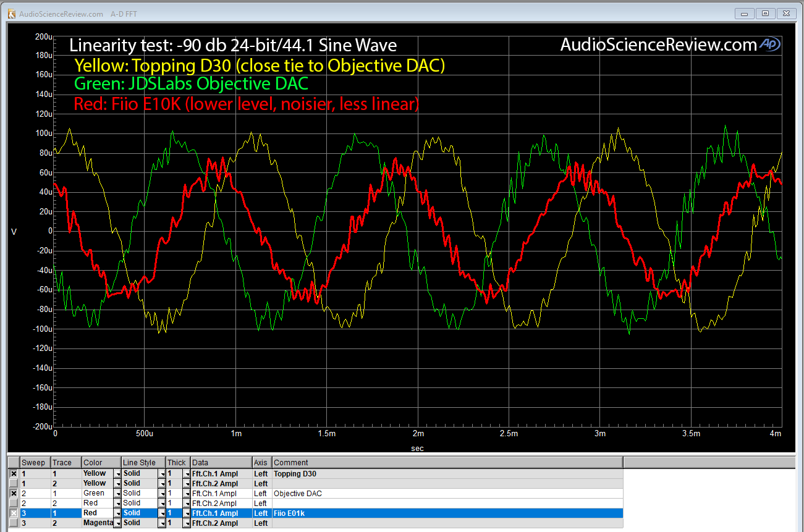
Task: Select Fft.Ch.1 Ampl data cell in Objective DAC row
Action: tap(221, 493)
